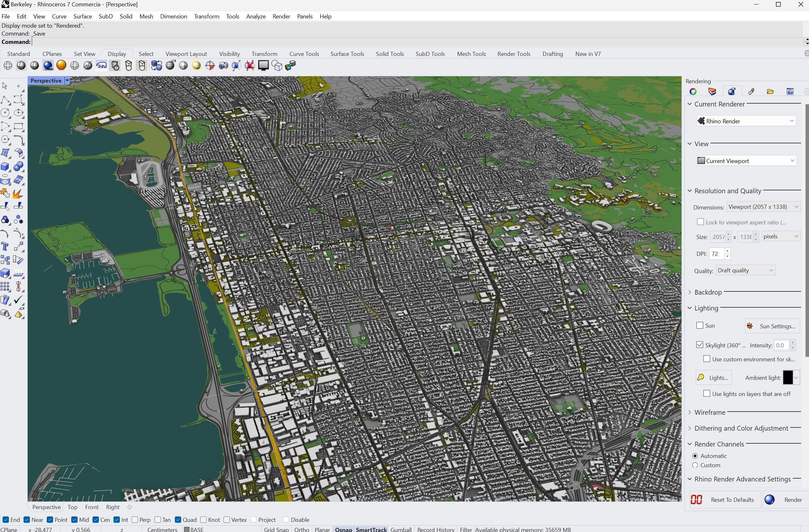Open the Render menu
This screenshot has width=809, height=532.
pos(281,16)
